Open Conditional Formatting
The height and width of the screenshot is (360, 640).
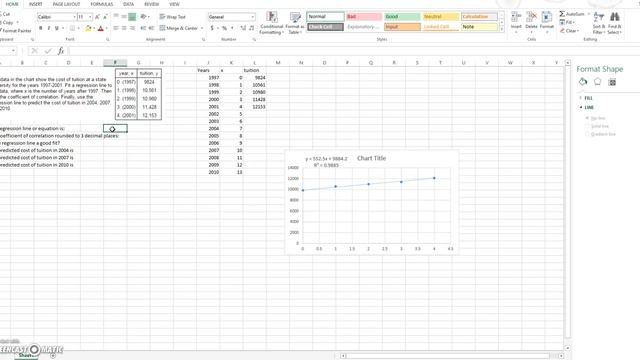(271, 23)
